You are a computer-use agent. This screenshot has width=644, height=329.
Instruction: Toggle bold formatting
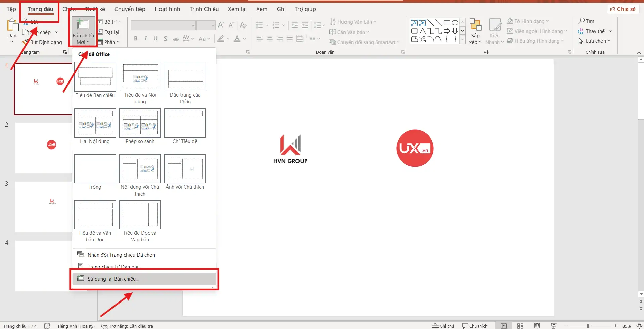(135, 38)
